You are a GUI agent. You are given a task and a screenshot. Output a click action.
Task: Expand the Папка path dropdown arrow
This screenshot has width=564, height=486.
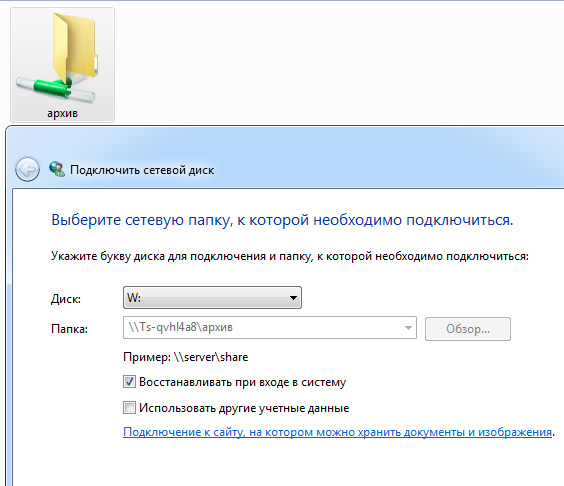click(408, 328)
